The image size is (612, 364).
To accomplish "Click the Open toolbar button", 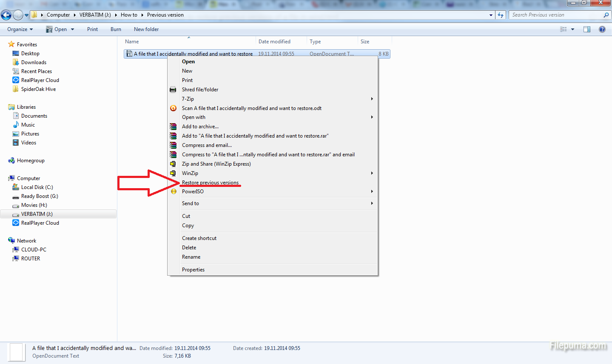I will (57, 29).
